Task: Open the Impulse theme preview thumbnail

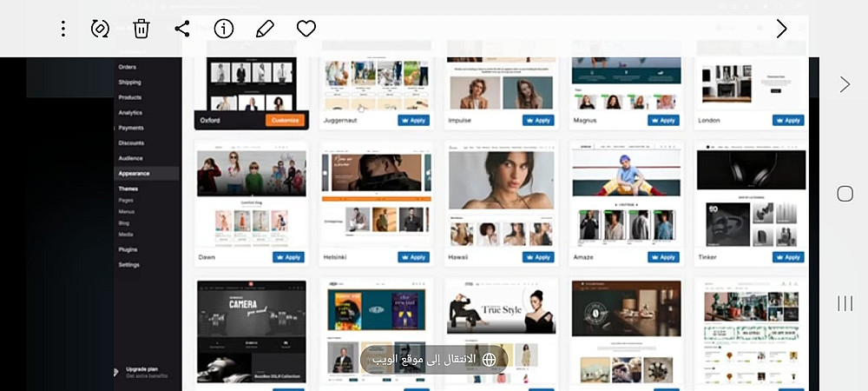Action: [501, 83]
